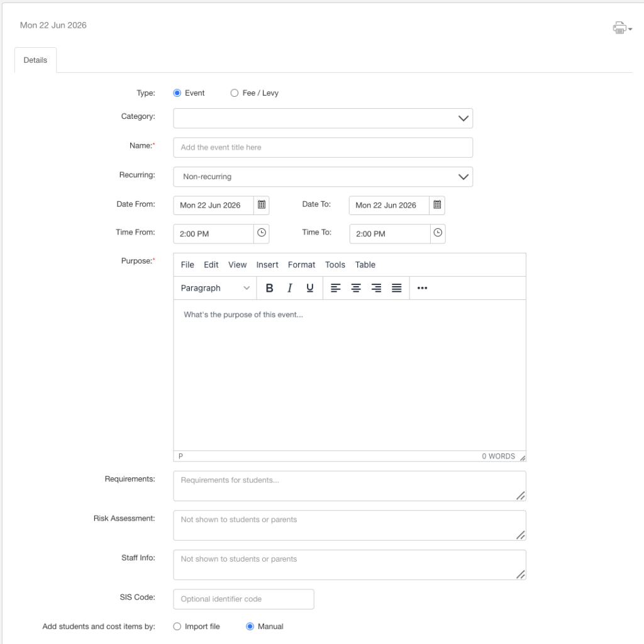The width and height of the screenshot is (644, 644).
Task: Center align text in Purpose editor
Action: point(356,288)
